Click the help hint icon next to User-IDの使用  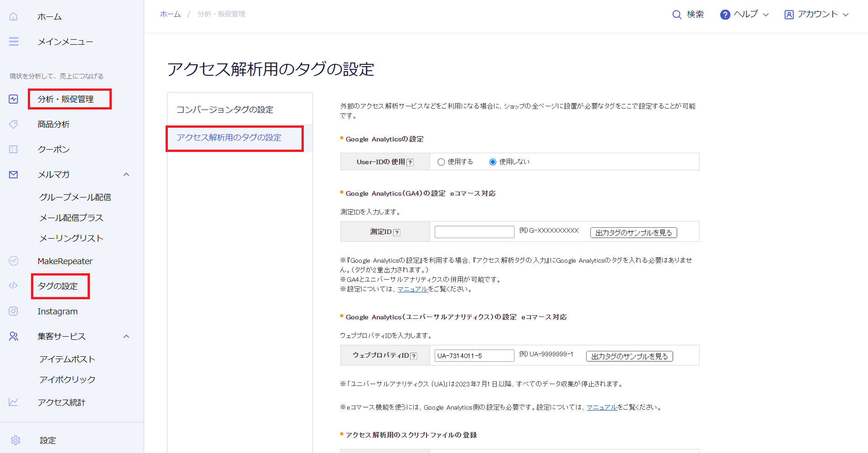pos(410,162)
